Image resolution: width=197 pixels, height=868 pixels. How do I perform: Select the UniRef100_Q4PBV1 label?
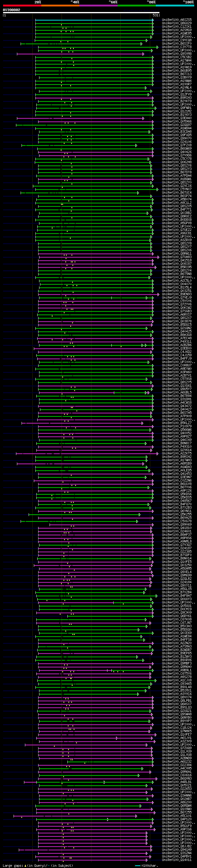pyautogui.click(x=177, y=856)
